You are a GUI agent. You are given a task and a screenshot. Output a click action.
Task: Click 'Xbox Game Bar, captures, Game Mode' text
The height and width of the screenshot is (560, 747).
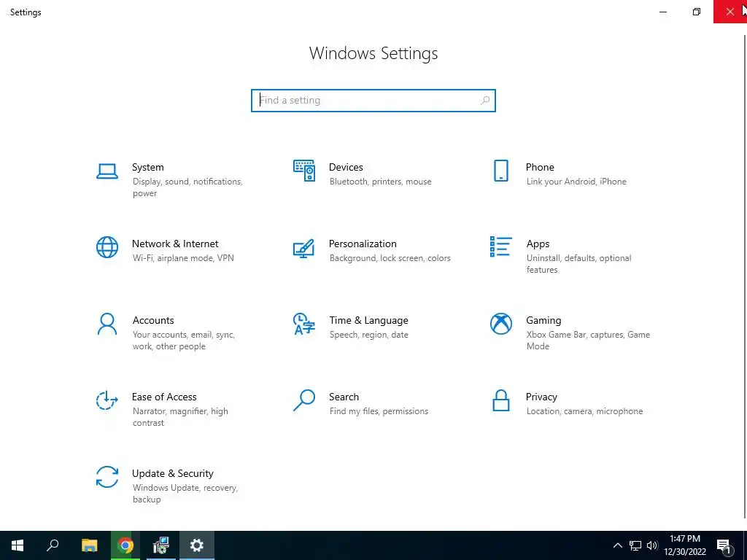589,341
